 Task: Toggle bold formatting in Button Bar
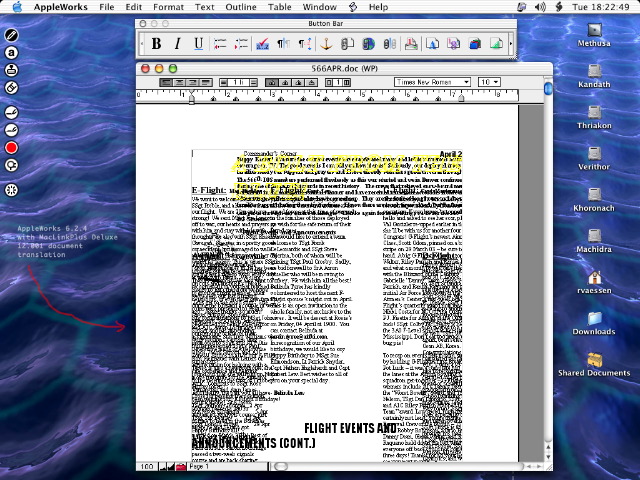point(157,44)
